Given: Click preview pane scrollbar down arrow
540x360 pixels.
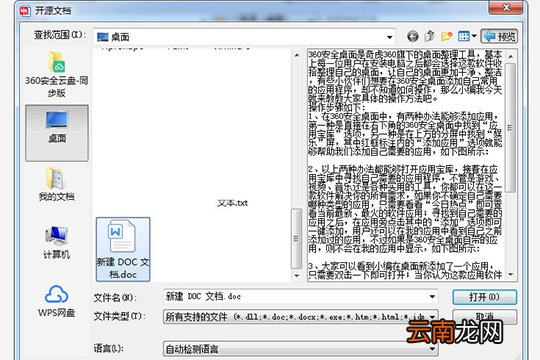Looking at the screenshot, I should [x=511, y=275].
